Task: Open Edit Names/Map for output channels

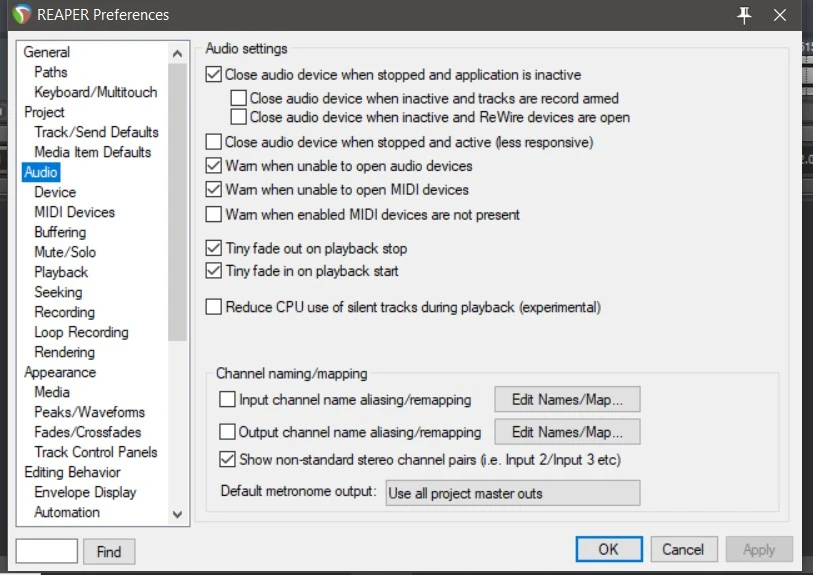Action: tap(567, 432)
